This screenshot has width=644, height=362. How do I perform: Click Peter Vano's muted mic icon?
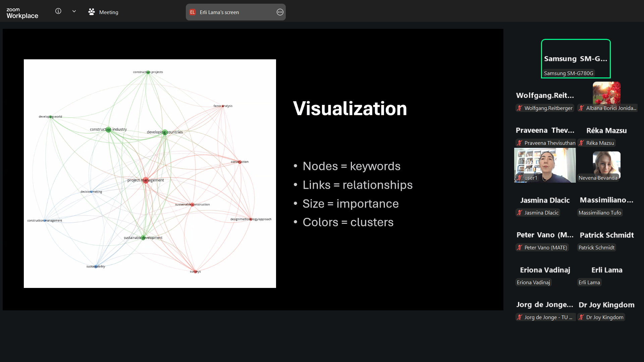point(520,248)
